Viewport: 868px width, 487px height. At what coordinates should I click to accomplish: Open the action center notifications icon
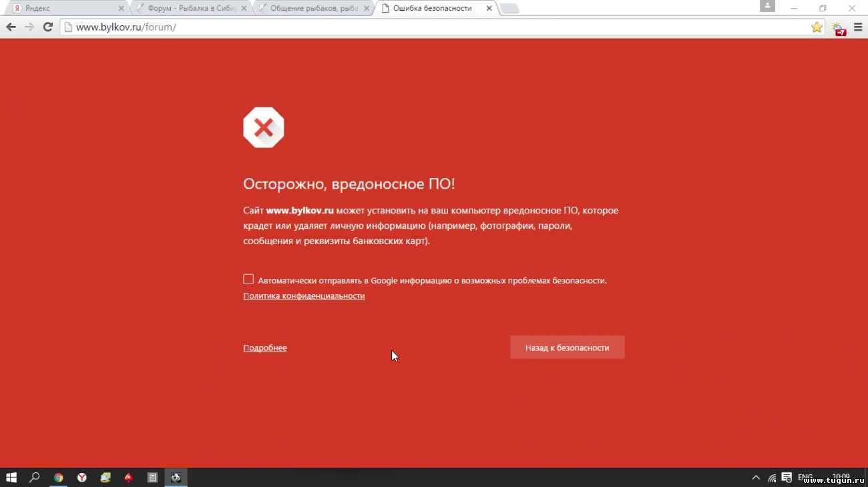point(787,478)
